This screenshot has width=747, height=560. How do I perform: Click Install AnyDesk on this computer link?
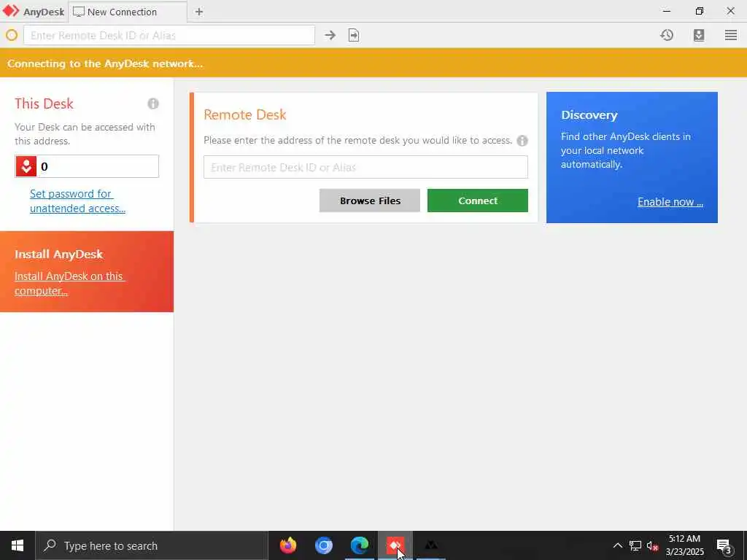69,284
